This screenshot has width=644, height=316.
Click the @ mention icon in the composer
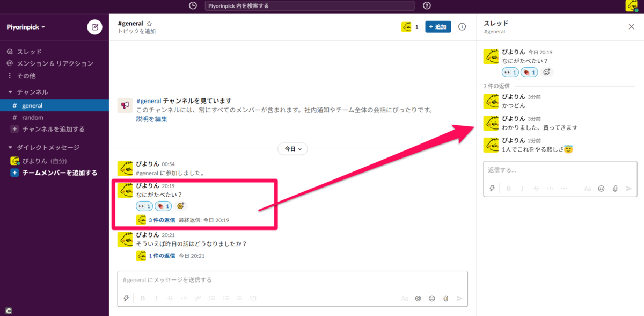click(418, 298)
